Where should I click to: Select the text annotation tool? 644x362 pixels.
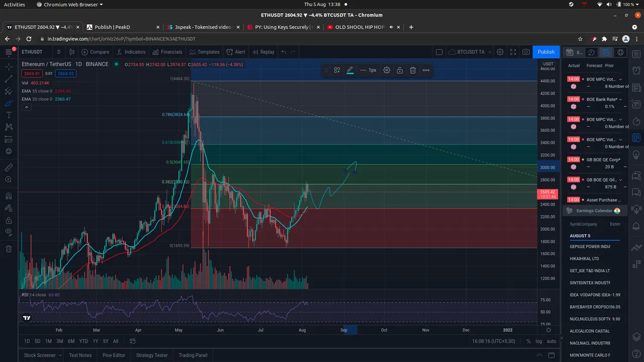pos(9,115)
